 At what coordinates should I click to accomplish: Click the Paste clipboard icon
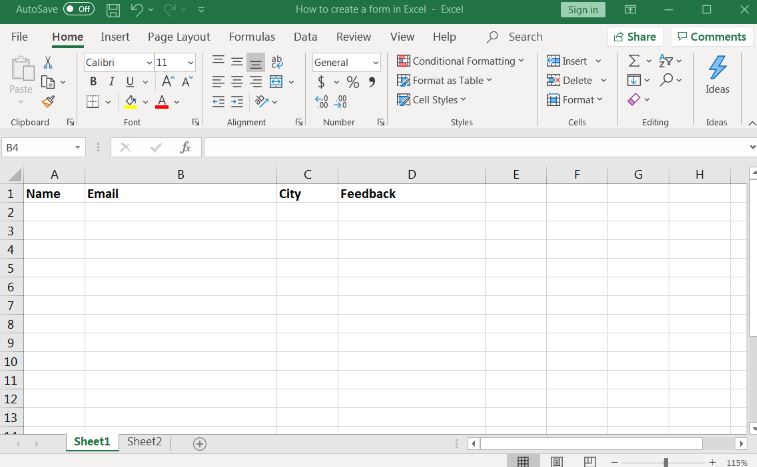click(22, 68)
